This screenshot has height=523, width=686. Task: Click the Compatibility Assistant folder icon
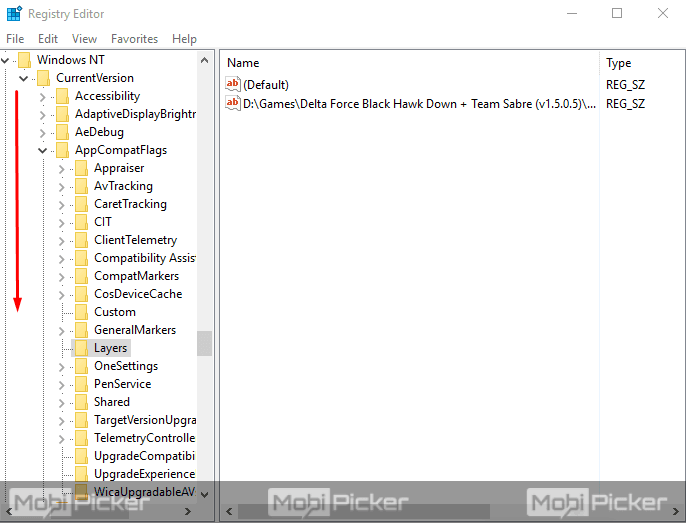click(81, 258)
